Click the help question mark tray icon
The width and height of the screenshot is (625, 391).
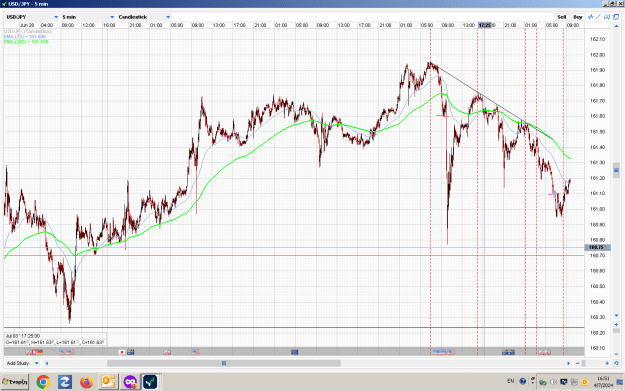pyautogui.click(x=523, y=381)
